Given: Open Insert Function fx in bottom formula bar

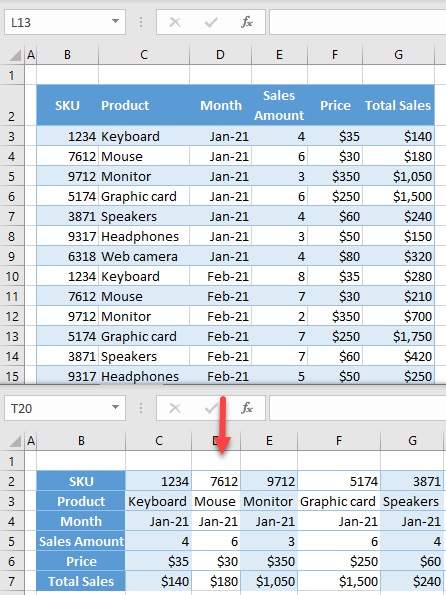Looking at the screenshot, I should [x=247, y=408].
